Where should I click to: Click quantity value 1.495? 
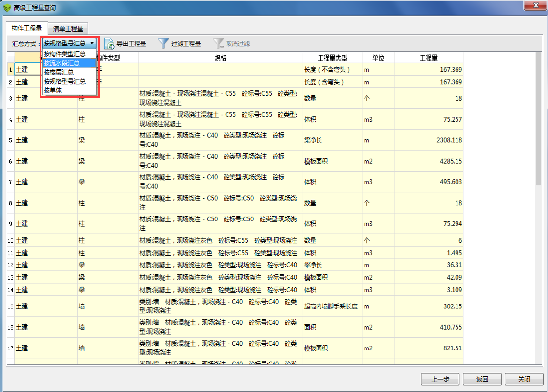click(455, 253)
